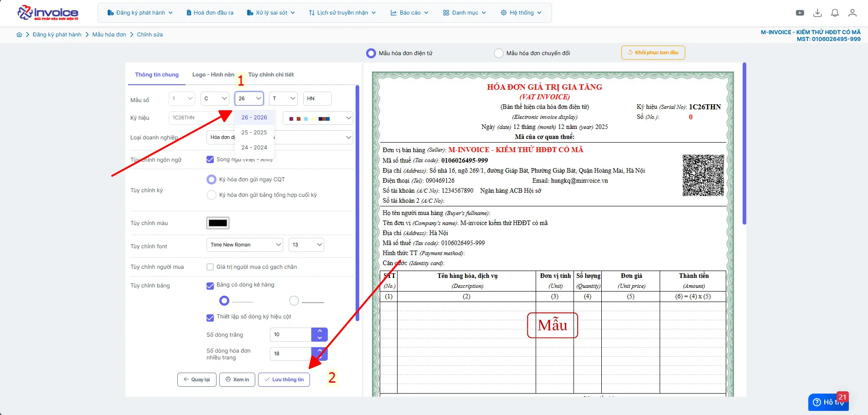Go to Đăng ký phát hành breadcrumb

(57, 35)
